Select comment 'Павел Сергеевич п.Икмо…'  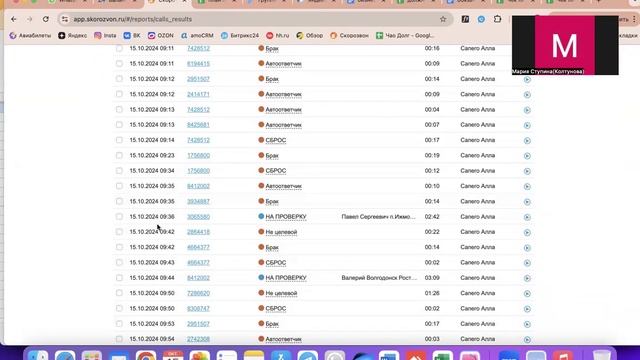pos(378,217)
